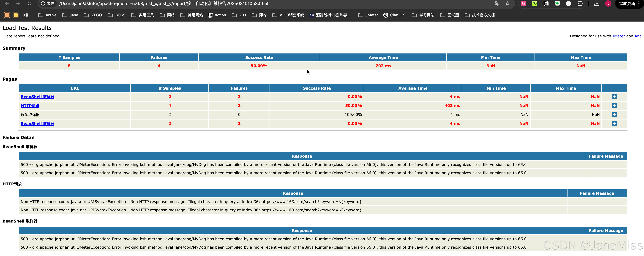644x256 pixels.
Task: Open the notion bookmark
Action: (217, 15)
